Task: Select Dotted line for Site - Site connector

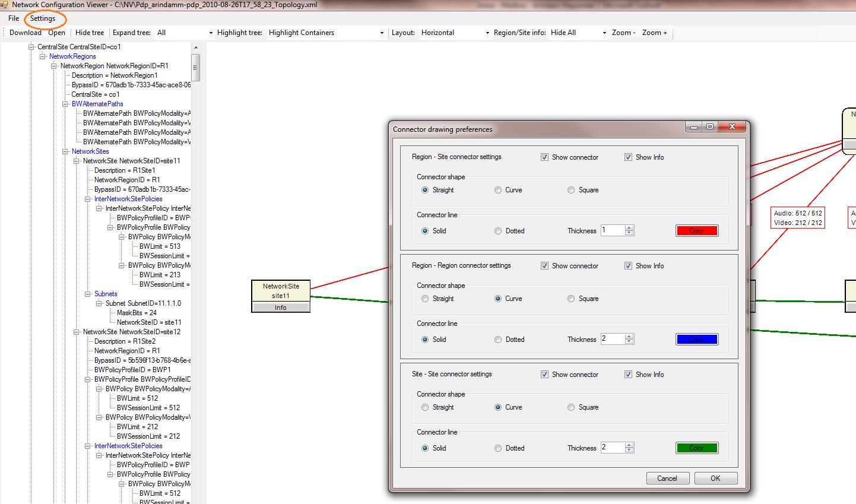Action: point(498,448)
